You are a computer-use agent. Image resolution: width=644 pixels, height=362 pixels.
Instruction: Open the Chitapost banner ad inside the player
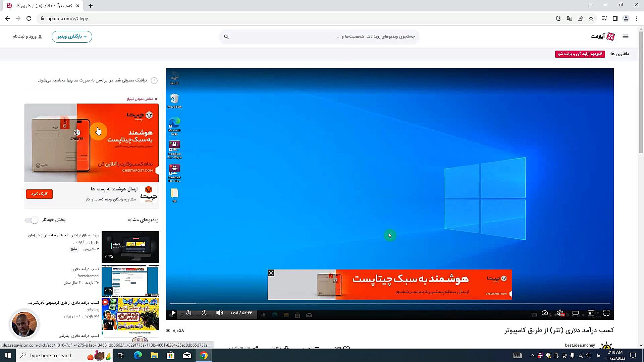[x=390, y=285]
